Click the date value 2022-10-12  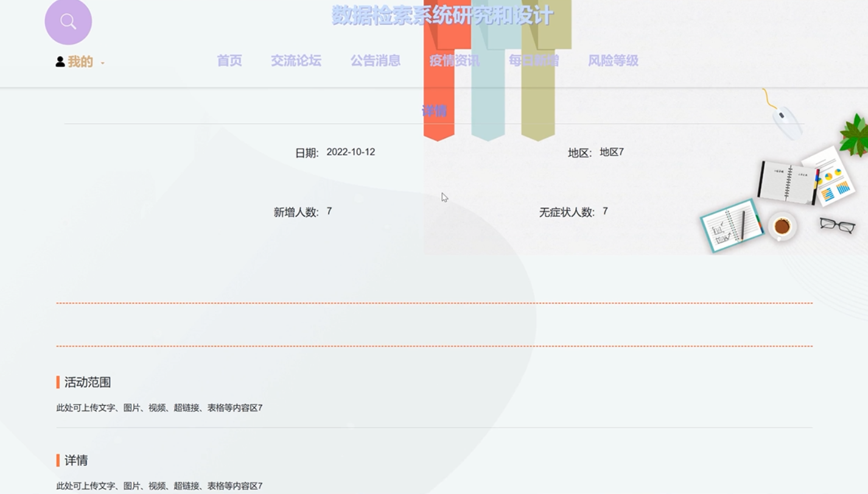[x=352, y=152]
